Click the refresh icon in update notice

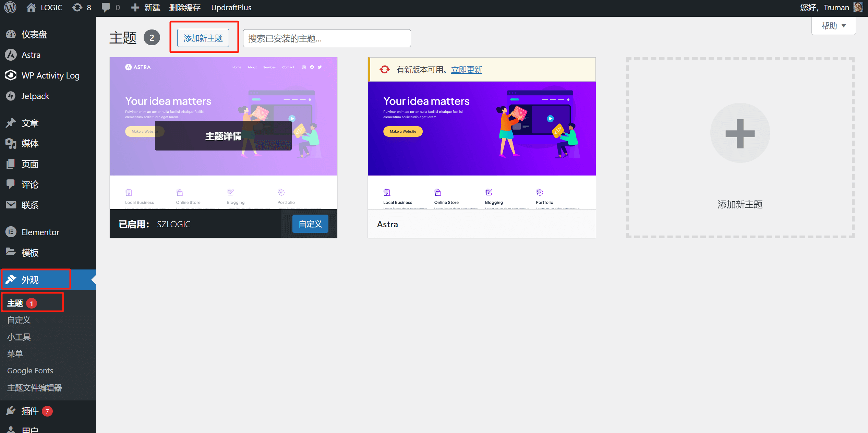(x=385, y=70)
